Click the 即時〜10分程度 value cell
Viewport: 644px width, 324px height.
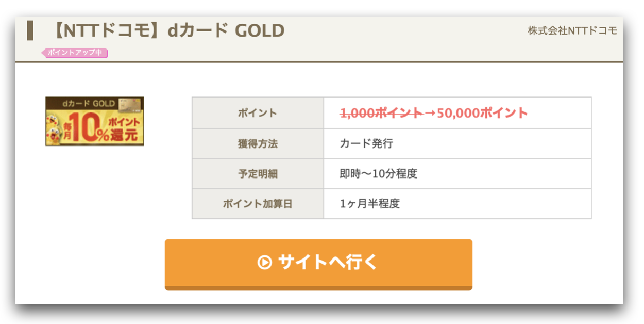(x=457, y=174)
